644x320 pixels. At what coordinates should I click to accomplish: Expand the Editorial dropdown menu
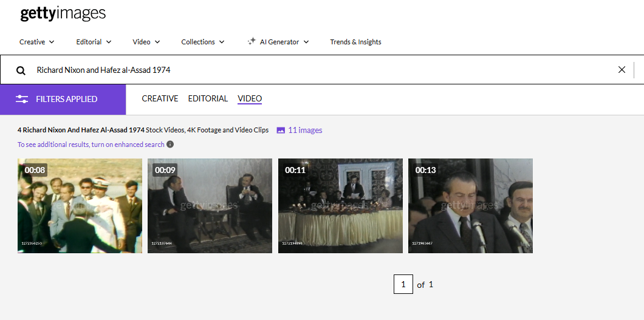tap(94, 42)
